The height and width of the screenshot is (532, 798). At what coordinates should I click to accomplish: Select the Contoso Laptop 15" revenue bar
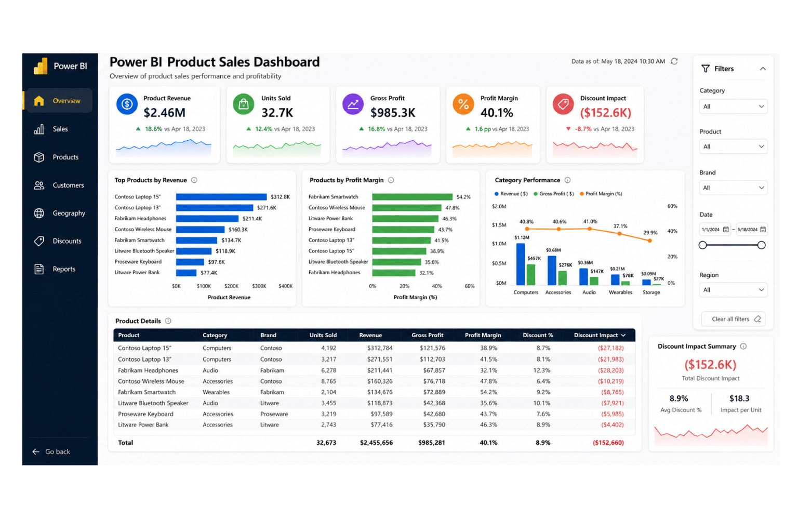pyautogui.click(x=221, y=197)
